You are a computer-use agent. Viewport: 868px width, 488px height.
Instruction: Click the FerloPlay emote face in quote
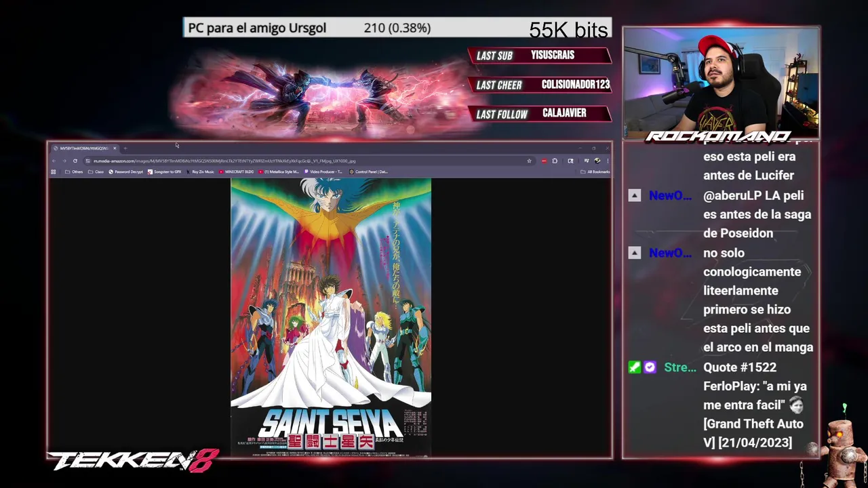[796, 405]
